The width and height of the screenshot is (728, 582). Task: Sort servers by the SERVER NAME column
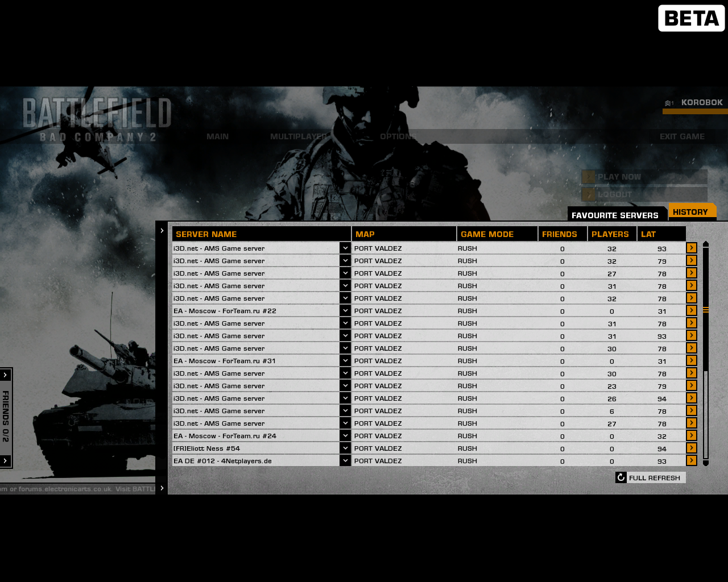click(262, 234)
